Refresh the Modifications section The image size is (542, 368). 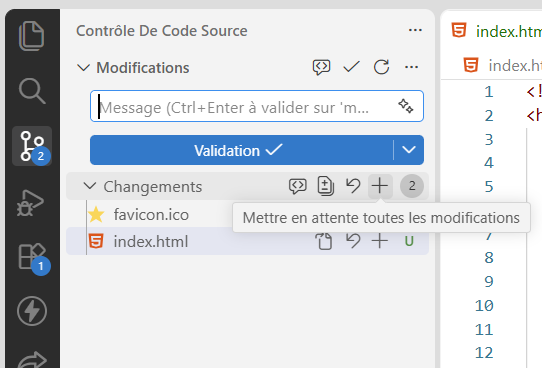pos(381,67)
